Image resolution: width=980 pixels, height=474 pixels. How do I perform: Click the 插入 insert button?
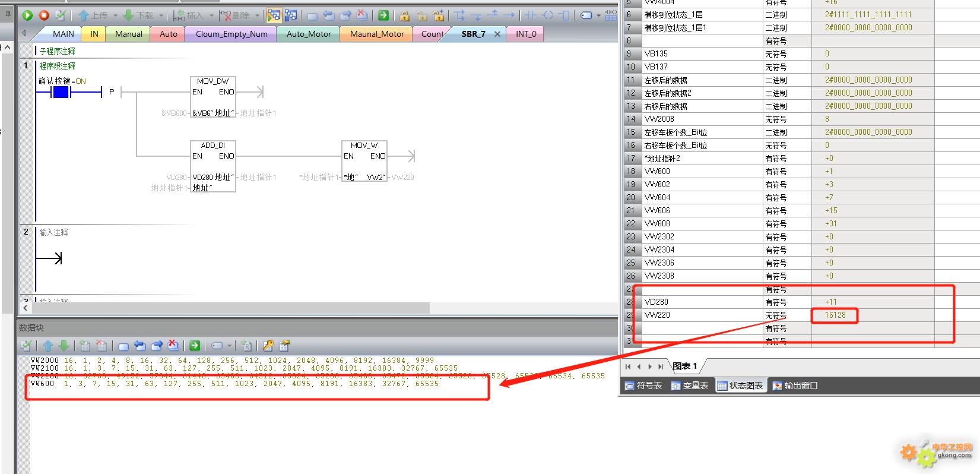188,15
